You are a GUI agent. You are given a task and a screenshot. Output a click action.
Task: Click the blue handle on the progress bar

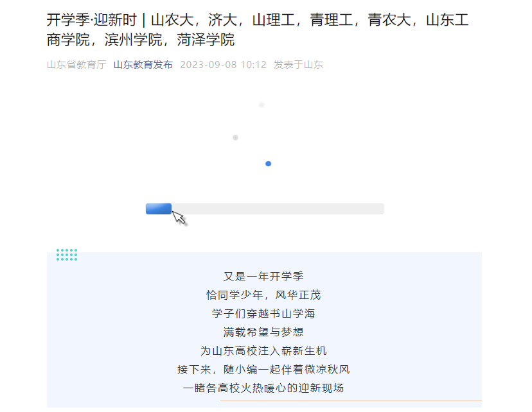click(x=158, y=209)
